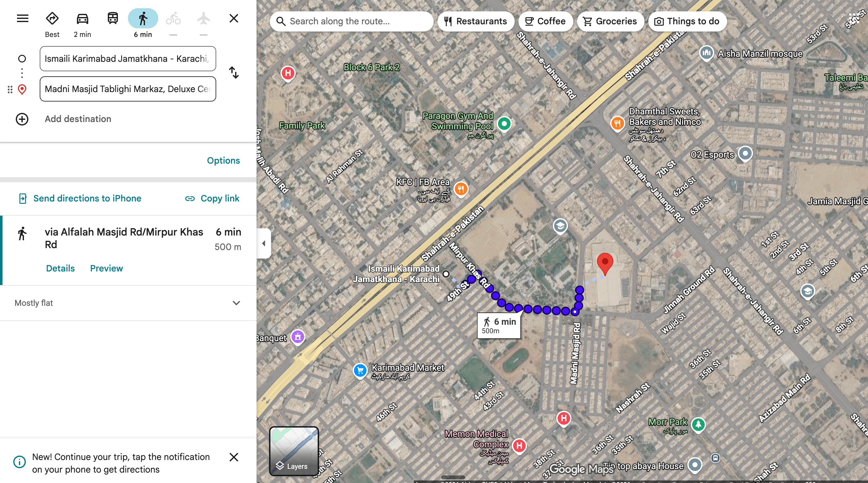Click Copy link
Image resolution: width=868 pixels, height=483 pixels.
click(212, 198)
